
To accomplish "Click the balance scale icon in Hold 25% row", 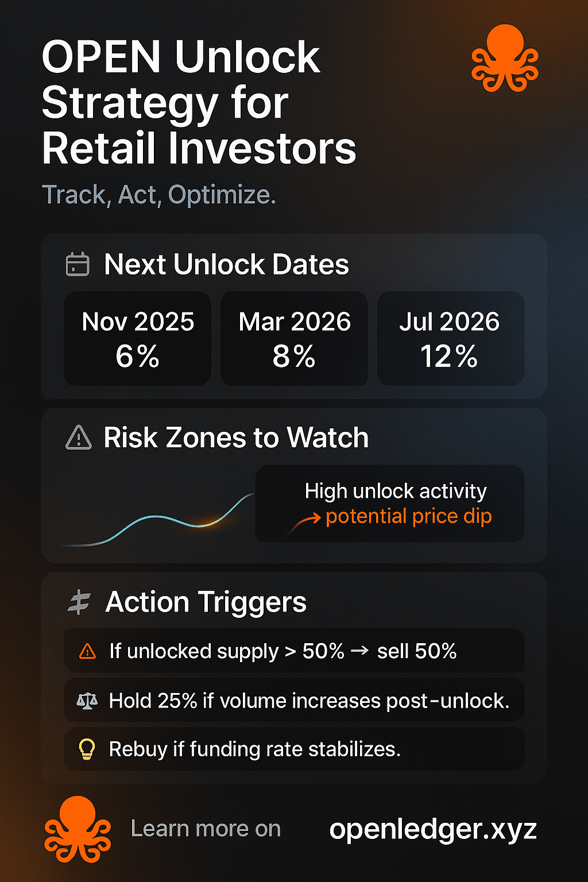I will [87, 701].
